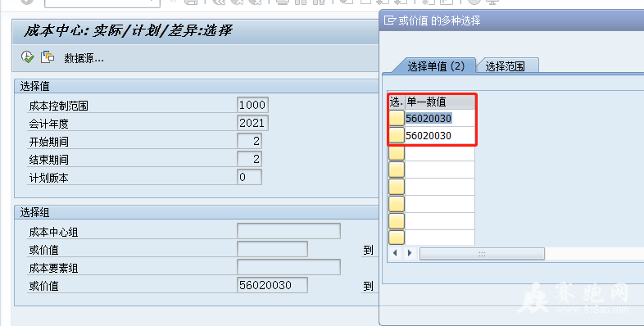644x326 pixels.
Task: Click the horizontal scrollbar thumb in the dialog
Action: pyautogui.click(x=482, y=254)
